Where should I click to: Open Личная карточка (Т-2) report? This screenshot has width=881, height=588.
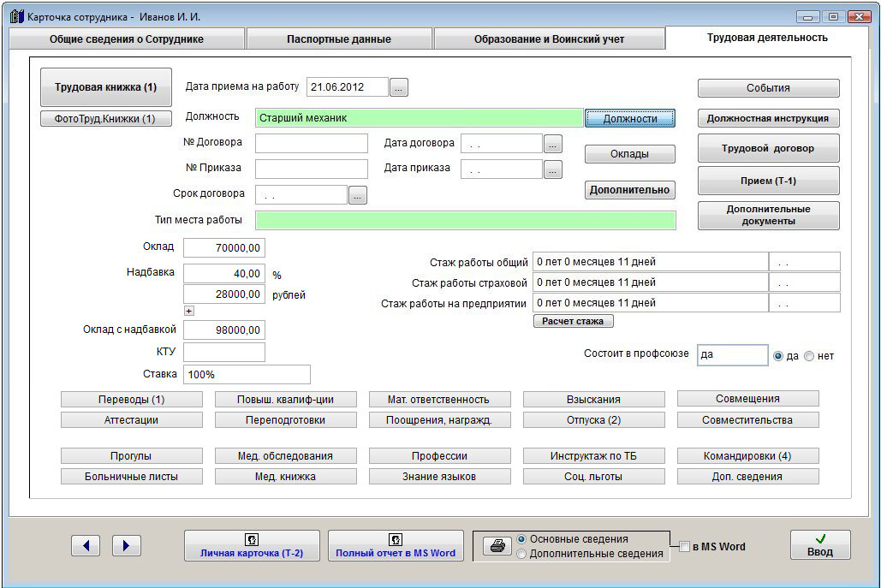tap(252, 545)
